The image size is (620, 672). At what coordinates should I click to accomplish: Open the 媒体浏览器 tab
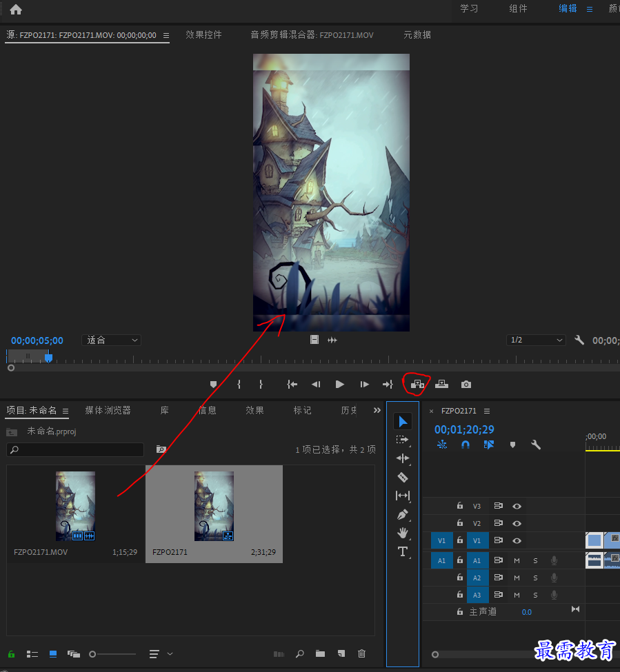pos(108,410)
